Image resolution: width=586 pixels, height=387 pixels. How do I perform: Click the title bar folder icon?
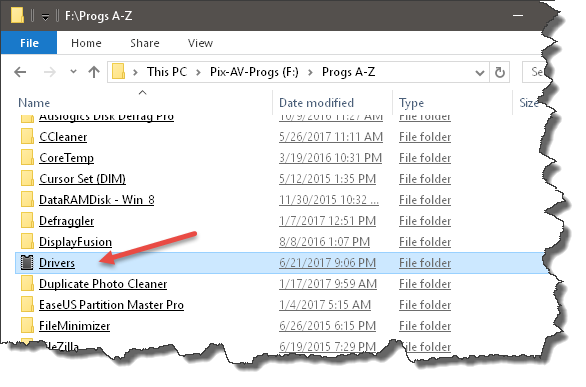[x=17, y=15]
